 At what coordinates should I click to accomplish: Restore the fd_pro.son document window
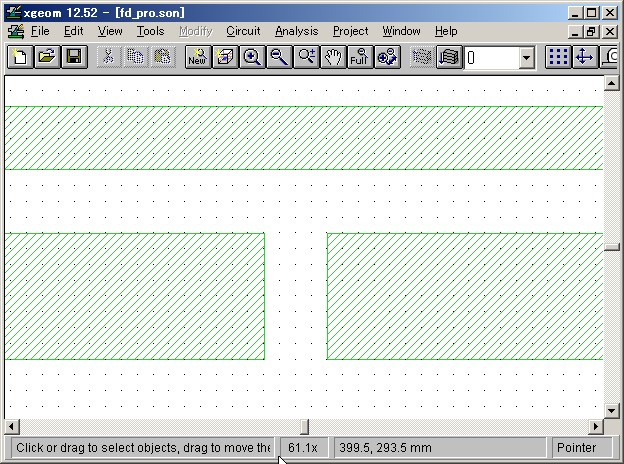[591, 31]
